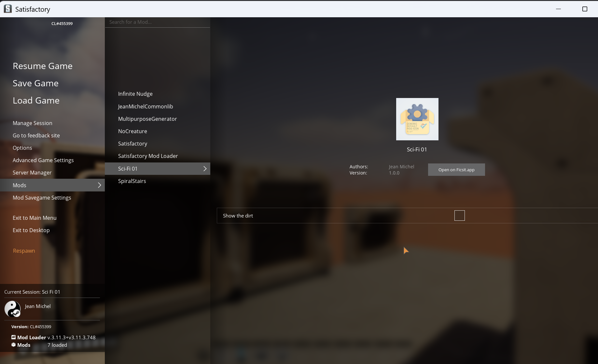Focus the Search for a Mod field
Viewport: 598px width, 364px height.
coord(158,22)
